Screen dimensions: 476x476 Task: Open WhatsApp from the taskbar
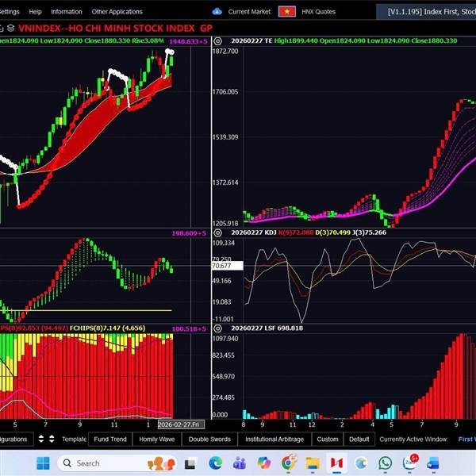386,463
